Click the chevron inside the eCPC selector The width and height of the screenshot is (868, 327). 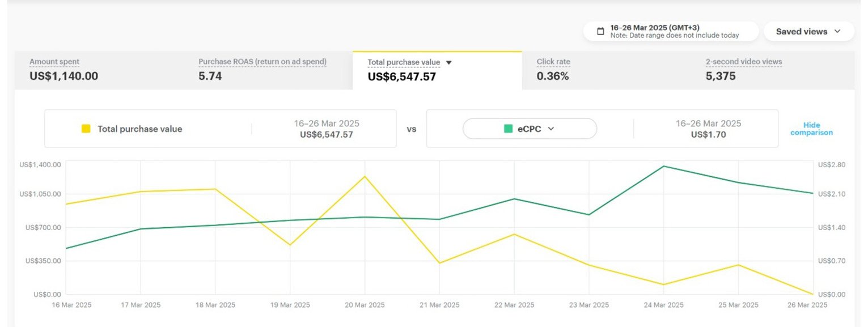click(551, 129)
